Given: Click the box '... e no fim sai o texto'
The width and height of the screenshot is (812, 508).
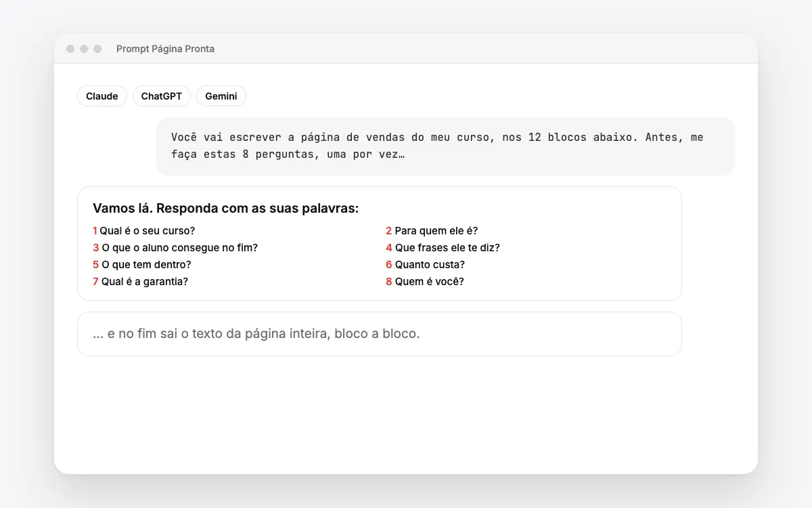Looking at the screenshot, I should tap(380, 334).
